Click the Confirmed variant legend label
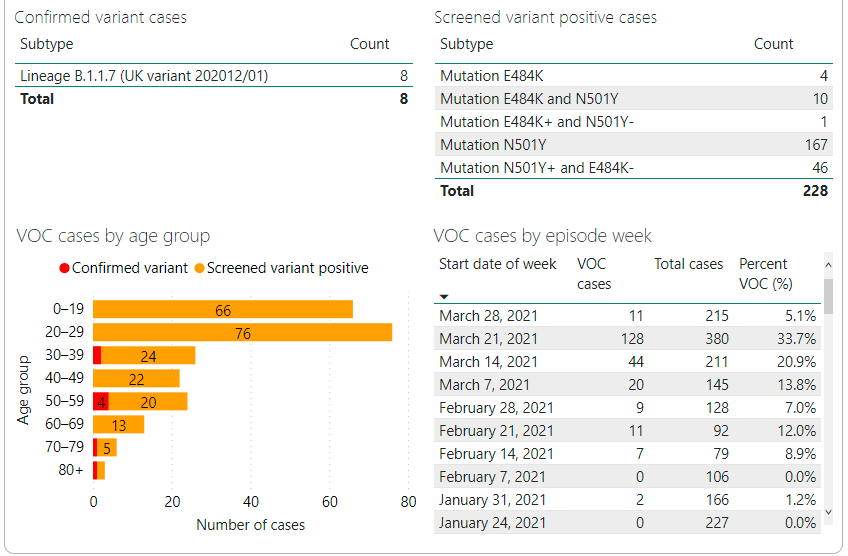Viewport: 848px width, 556px height. click(x=130, y=268)
